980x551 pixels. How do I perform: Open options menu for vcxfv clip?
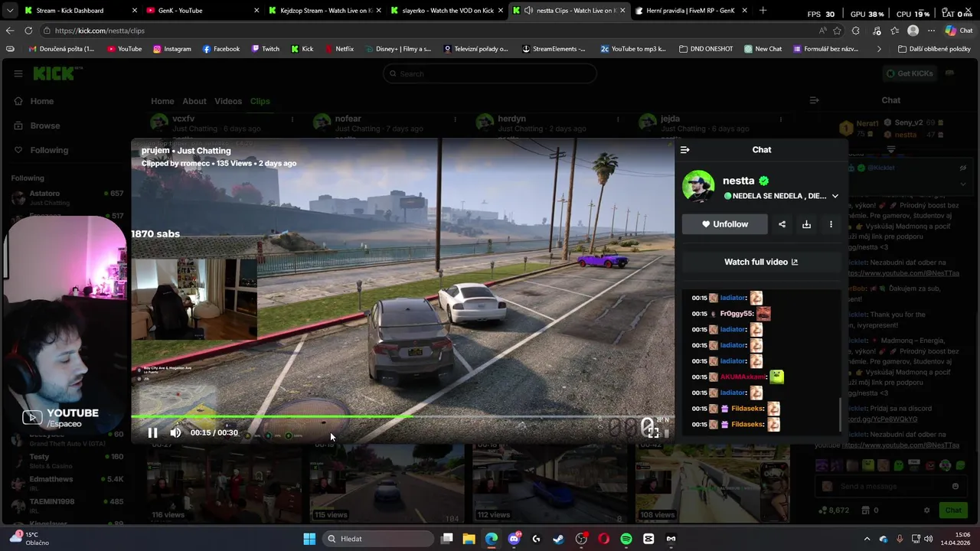(x=292, y=119)
